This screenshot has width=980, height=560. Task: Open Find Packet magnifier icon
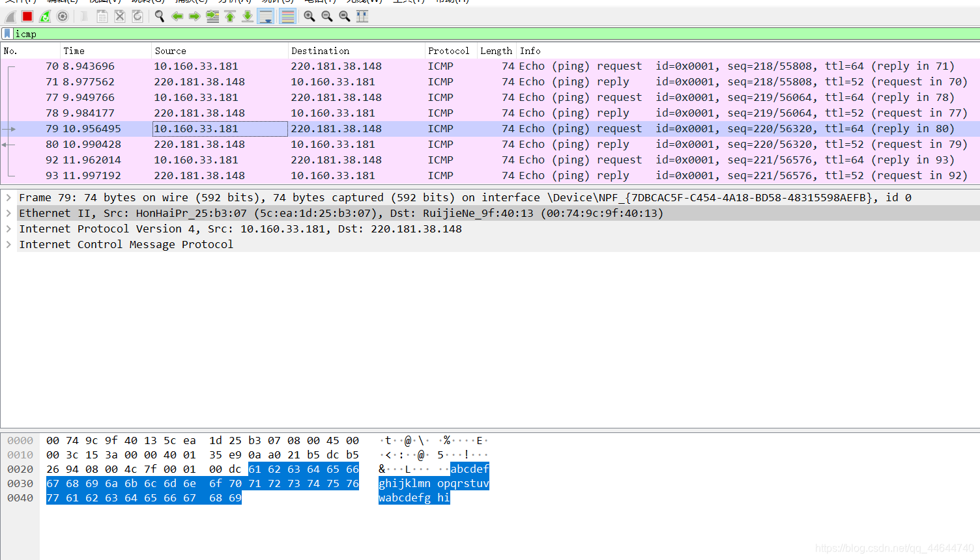160,16
